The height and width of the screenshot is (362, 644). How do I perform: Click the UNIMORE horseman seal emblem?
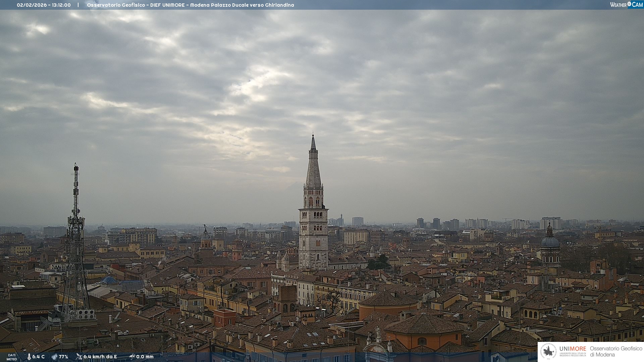point(549,351)
